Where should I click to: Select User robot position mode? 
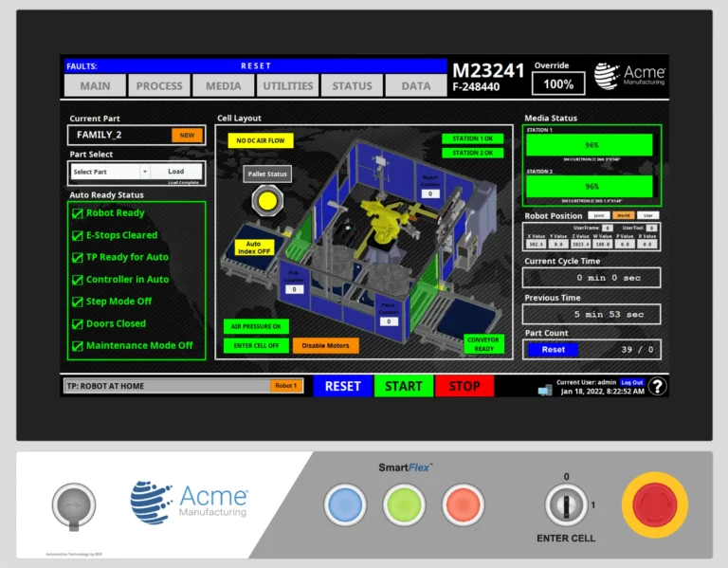pos(648,215)
